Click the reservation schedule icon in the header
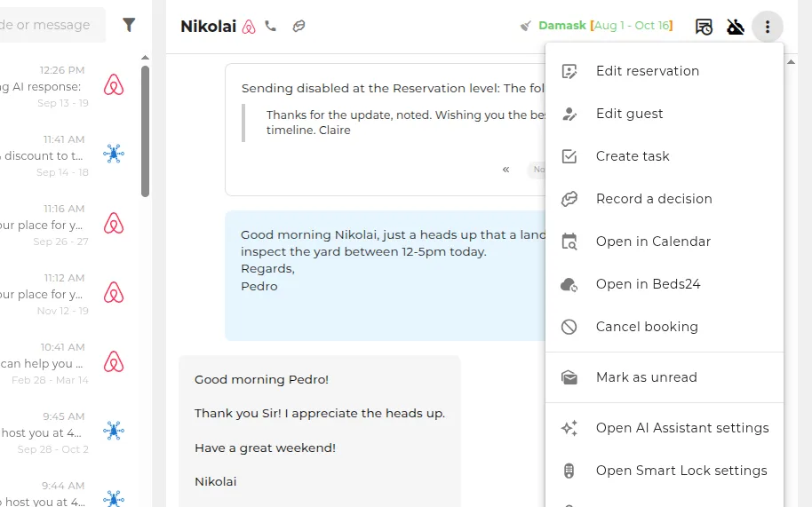The height and width of the screenshot is (507, 812). coord(704,27)
